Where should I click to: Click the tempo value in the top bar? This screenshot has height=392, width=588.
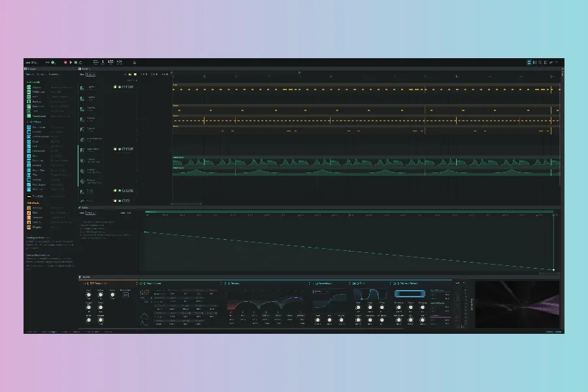(110, 61)
